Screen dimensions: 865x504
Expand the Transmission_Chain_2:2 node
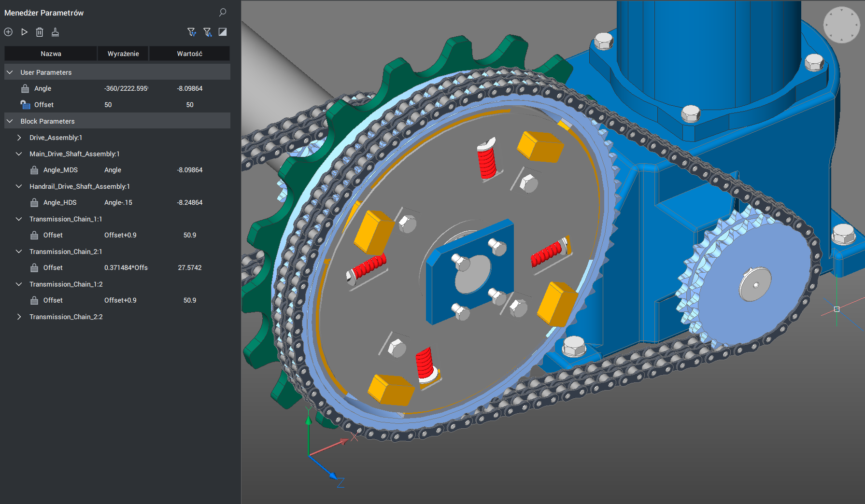[x=19, y=317]
